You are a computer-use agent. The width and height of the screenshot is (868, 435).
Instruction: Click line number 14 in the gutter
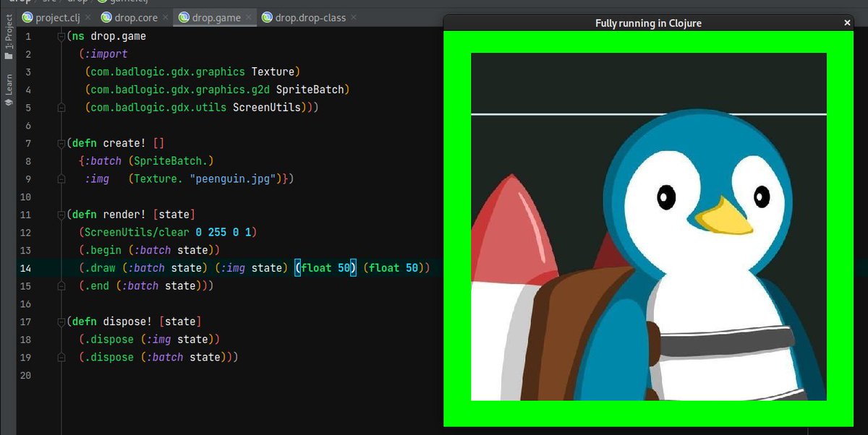pyautogui.click(x=26, y=268)
